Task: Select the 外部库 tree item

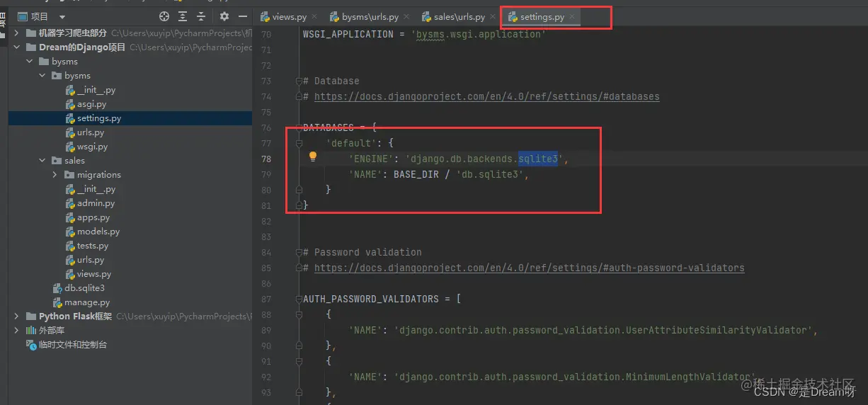Action: click(x=52, y=331)
